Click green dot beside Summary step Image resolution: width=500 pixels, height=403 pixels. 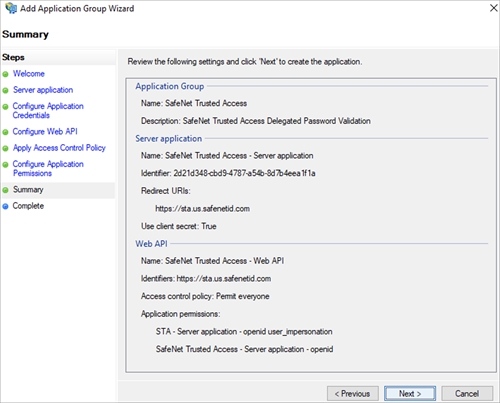[5, 190]
